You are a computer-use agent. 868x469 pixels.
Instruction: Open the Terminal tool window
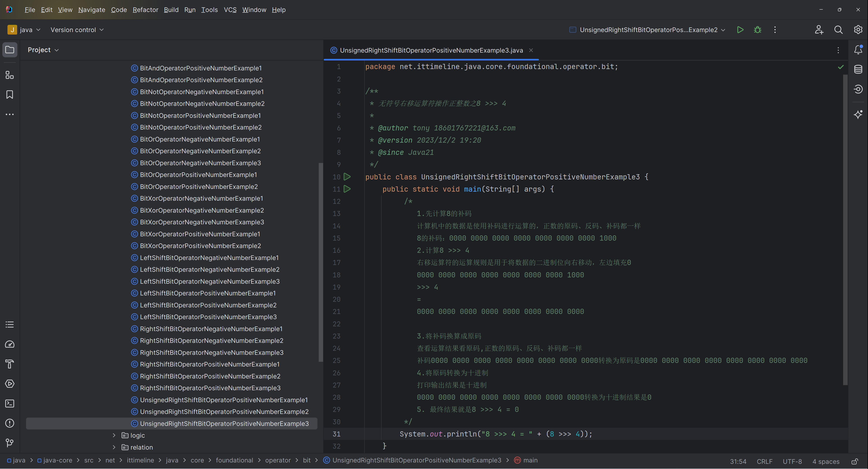[10, 403]
